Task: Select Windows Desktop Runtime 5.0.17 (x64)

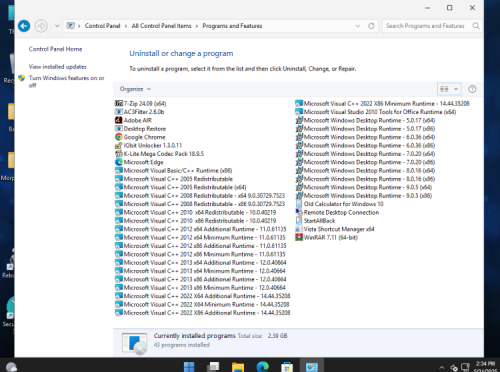Action: pyautogui.click(x=365, y=120)
